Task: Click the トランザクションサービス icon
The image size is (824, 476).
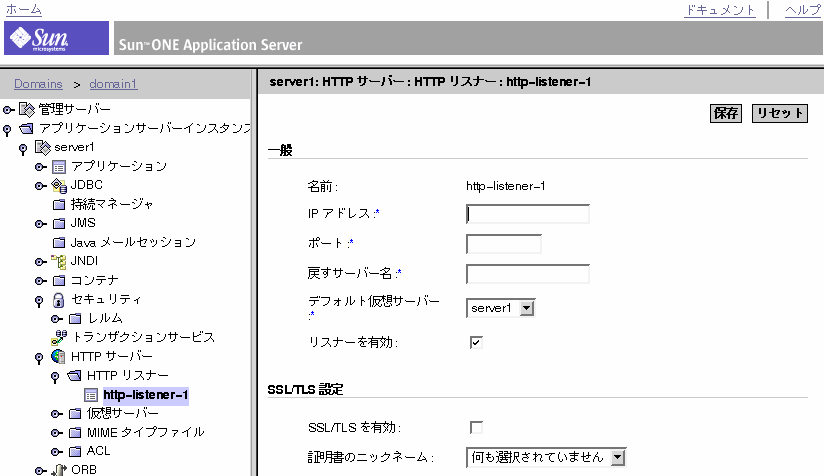Action: click(x=59, y=337)
